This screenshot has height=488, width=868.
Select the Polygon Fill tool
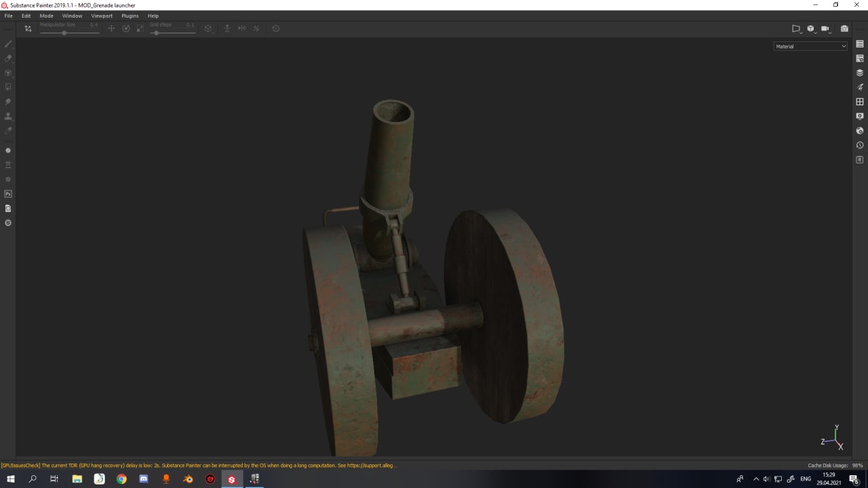[8, 87]
